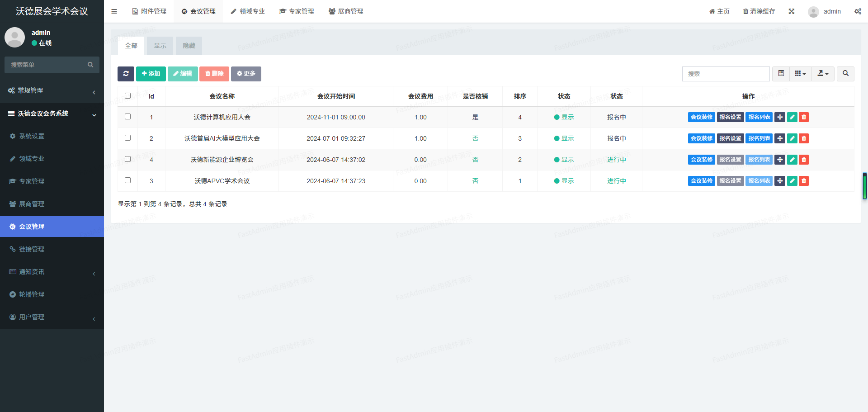Open 链接管理 in the sidebar
The height and width of the screenshot is (412, 868).
52,249
